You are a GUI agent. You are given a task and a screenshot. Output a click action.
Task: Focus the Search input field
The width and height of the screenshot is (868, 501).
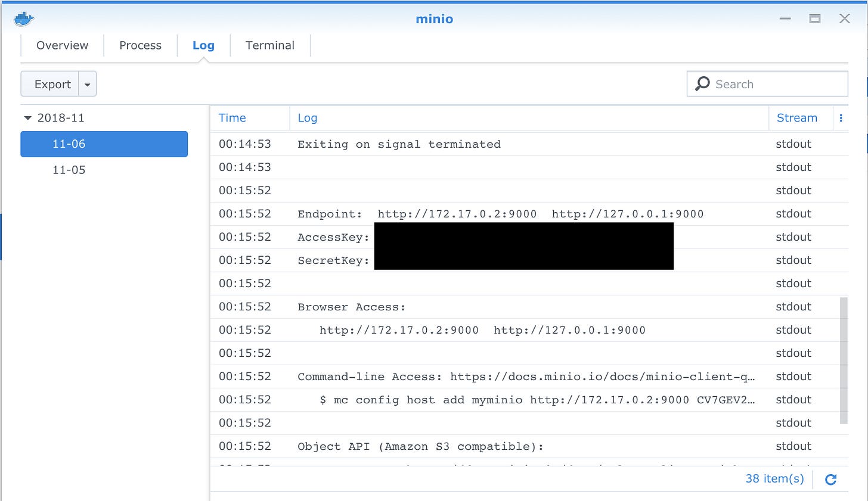click(767, 83)
